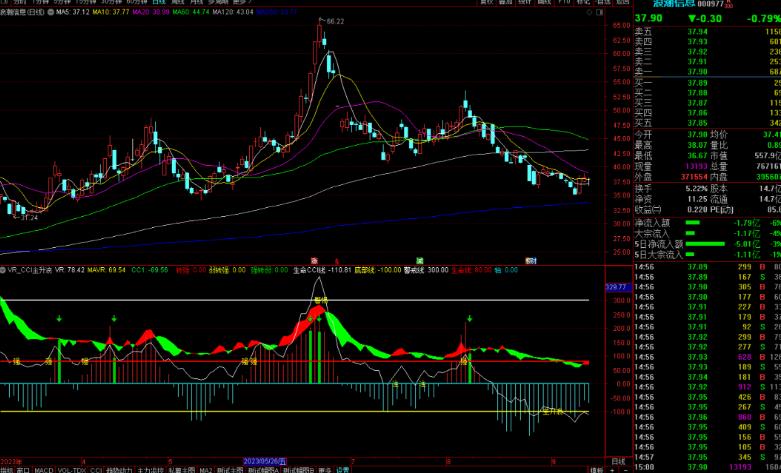Screen dimensions: 781x473
Task: Click the 卖一 ask price row
Action: [x=707, y=72]
